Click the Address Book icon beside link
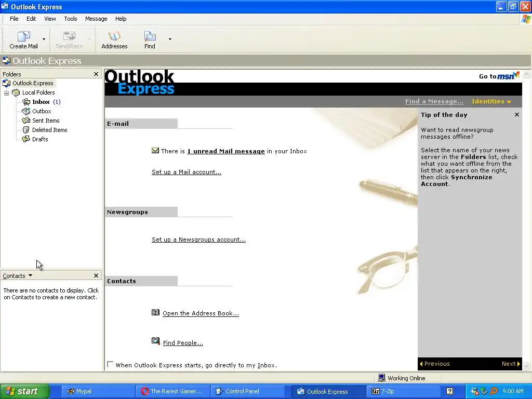Screen dimensions: 532x399 pyautogui.click(x=155, y=312)
